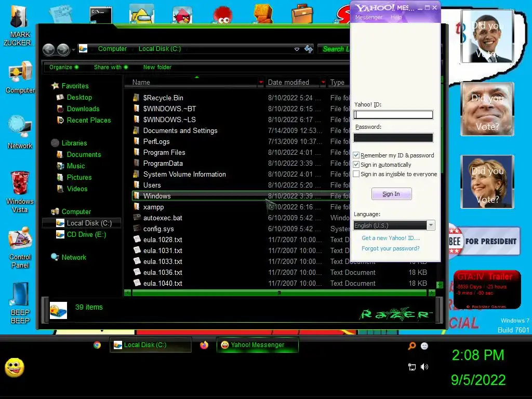Click Get a new Yahoo! ID link
This screenshot has height=399, width=532.
pyautogui.click(x=391, y=238)
